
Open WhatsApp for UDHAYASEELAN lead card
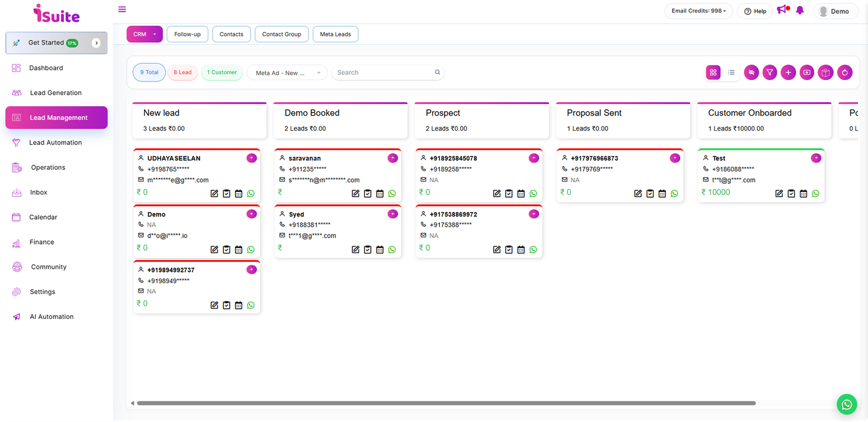pyautogui.click(x=251, y=194)
